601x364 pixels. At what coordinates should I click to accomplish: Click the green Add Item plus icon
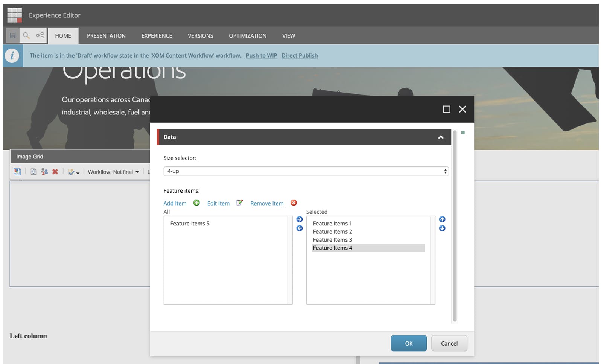[196, 203]
